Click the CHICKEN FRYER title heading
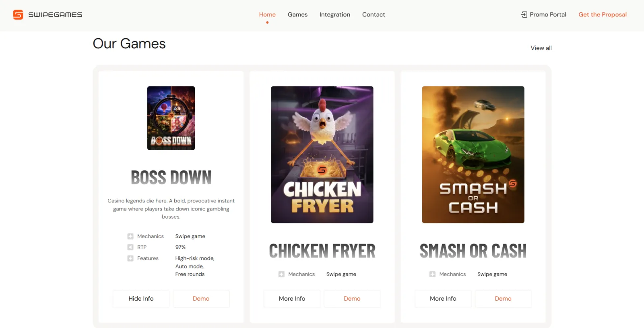Viewport: 644px width, 328px height. 322,251
